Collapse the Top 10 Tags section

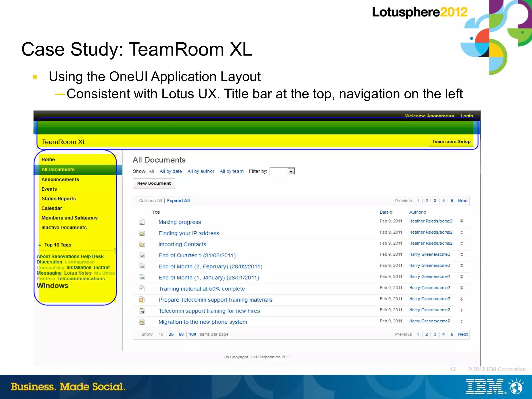[x=40, y=245]
